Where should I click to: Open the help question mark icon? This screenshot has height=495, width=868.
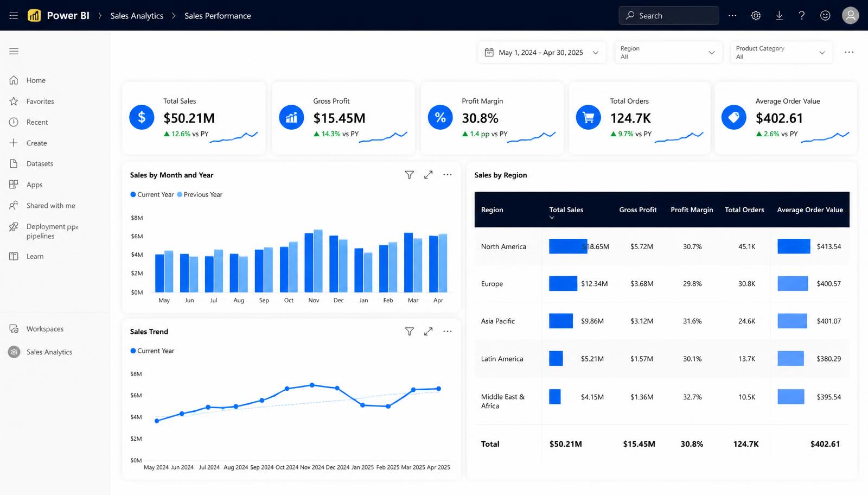[x=802, y=16]
